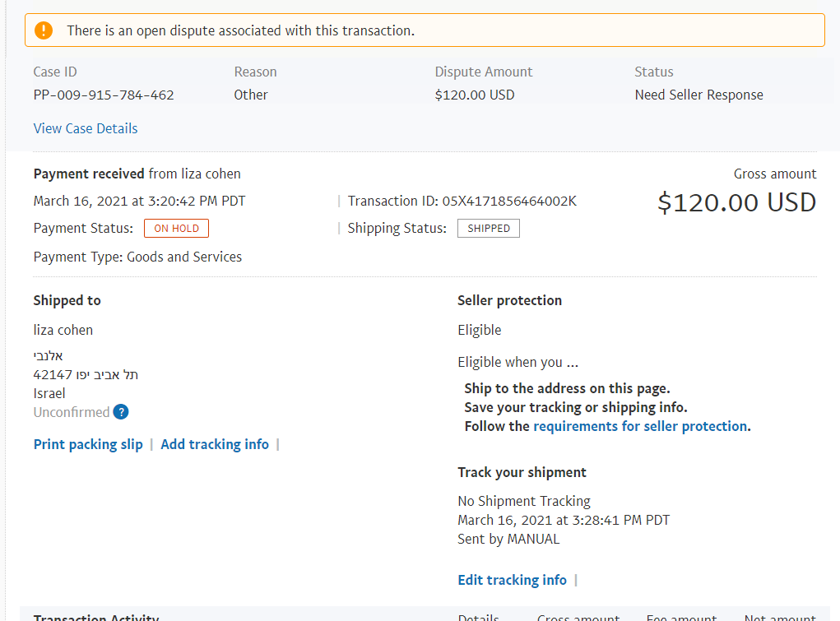
Task: Click the Unconfirmed address status text
Action: point(72,412)
